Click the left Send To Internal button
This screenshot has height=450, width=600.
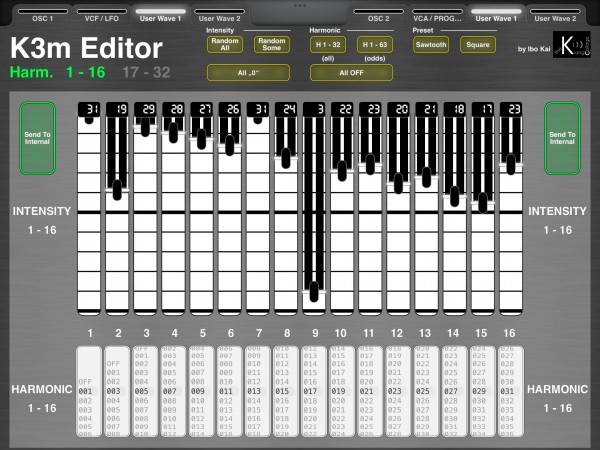pos(38,138)
